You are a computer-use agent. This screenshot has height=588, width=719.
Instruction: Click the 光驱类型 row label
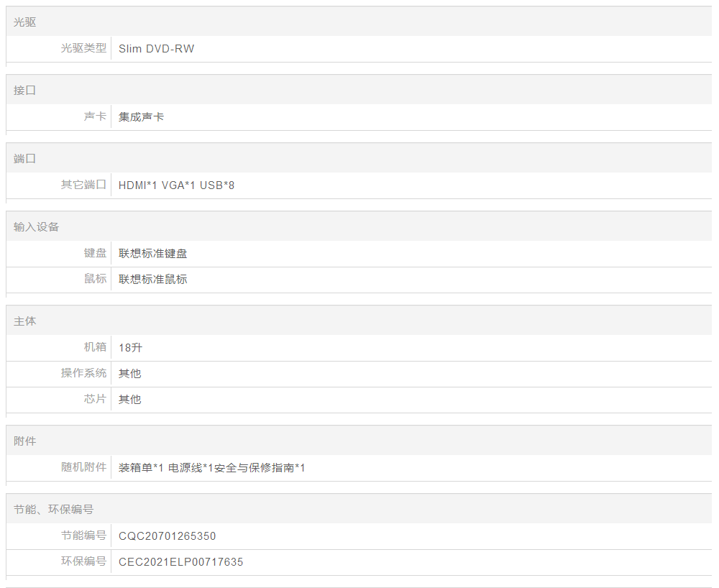(x=83, y=48)
